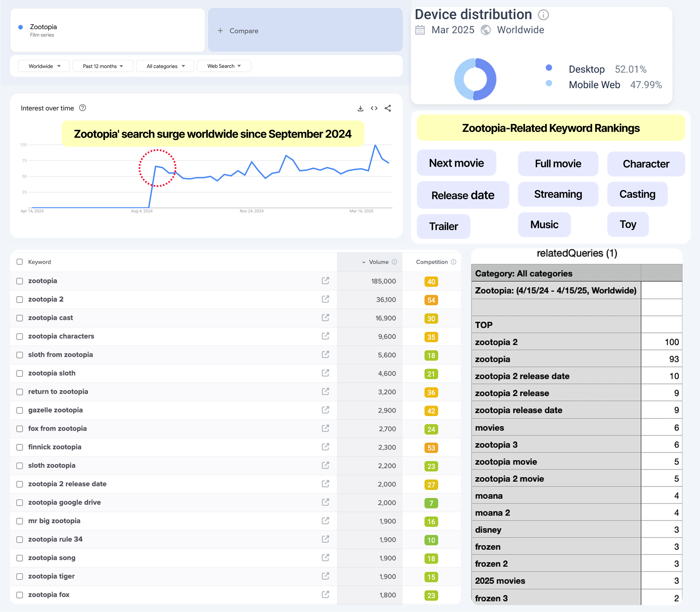Image resolution: width=700 pixels, height=612 pixels.
Task: Check the zootopia characters keyword checkbox
Action: pos(20,336)
